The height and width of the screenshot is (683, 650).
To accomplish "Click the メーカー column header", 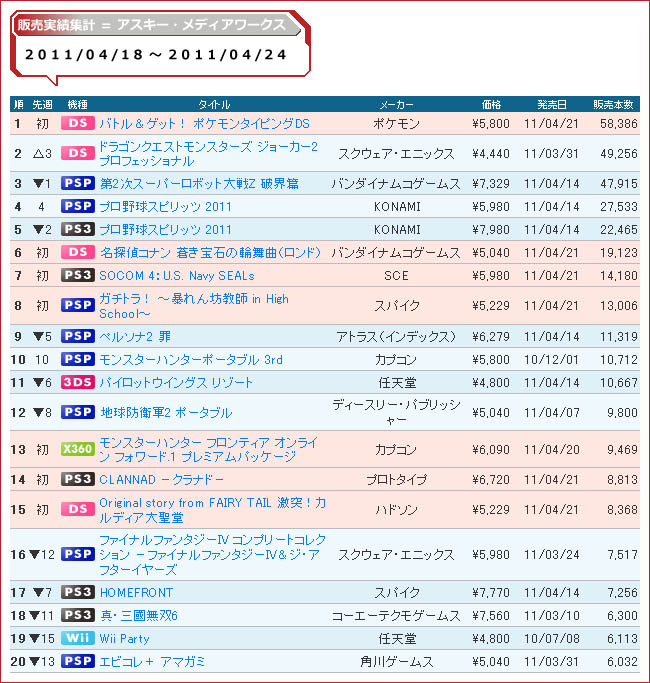I will (x=396, y=105).
